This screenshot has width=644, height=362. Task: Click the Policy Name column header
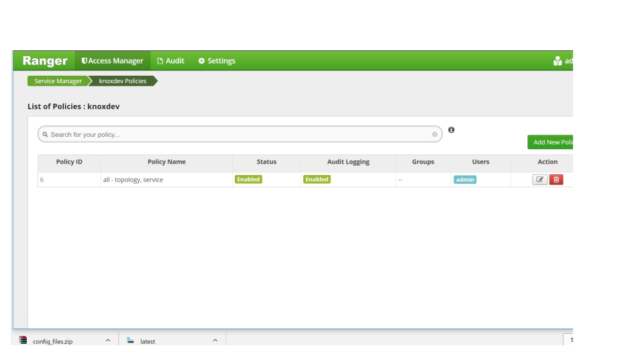tap(166, 162)
